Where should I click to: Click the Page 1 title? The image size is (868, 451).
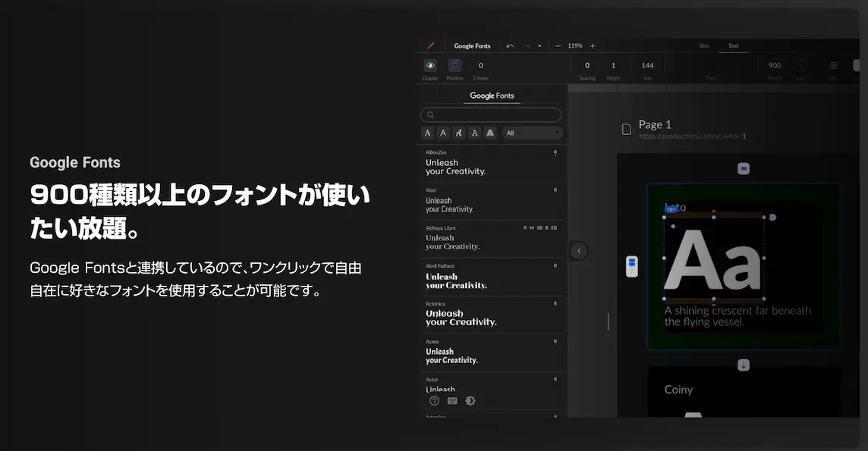655,125
